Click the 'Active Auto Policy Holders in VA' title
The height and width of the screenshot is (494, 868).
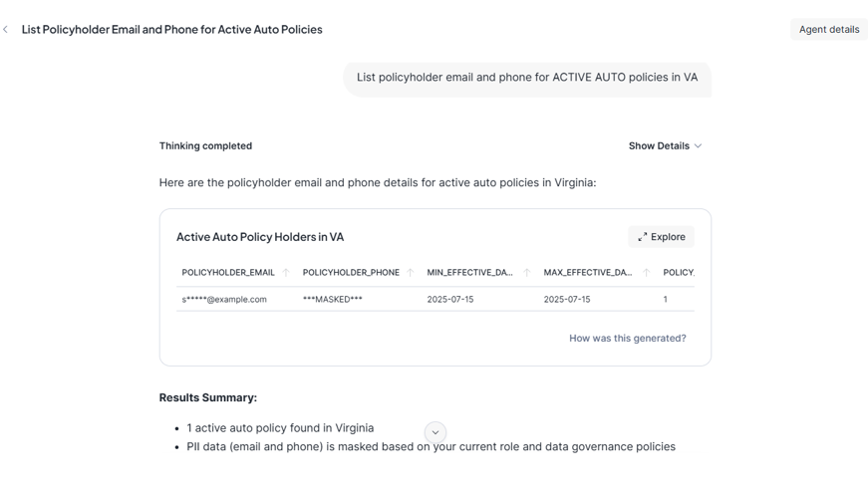(x=260, y=237)
